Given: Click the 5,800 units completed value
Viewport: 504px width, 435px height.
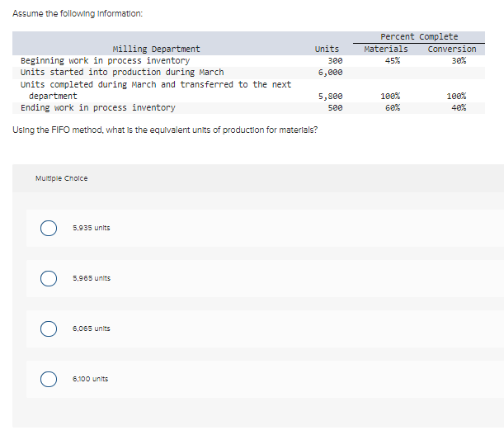Looking at the screenshot, I should (330, 97).
